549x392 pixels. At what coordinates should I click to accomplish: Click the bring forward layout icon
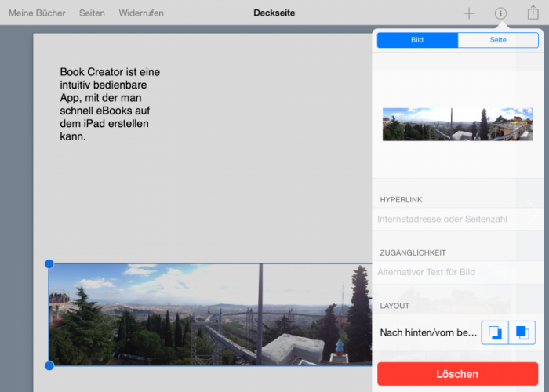pos(522,332)
